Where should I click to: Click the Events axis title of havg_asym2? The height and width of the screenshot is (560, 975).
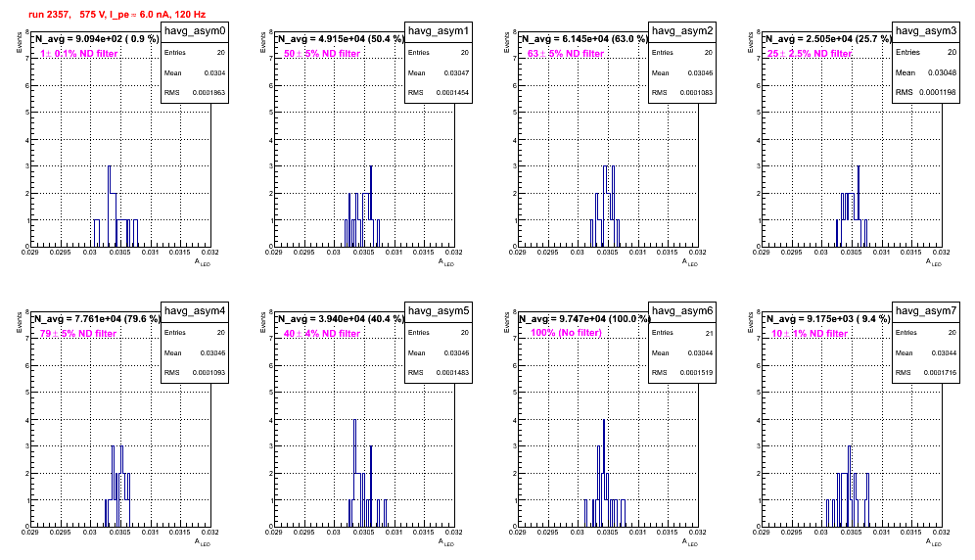[x=507, y=41]
